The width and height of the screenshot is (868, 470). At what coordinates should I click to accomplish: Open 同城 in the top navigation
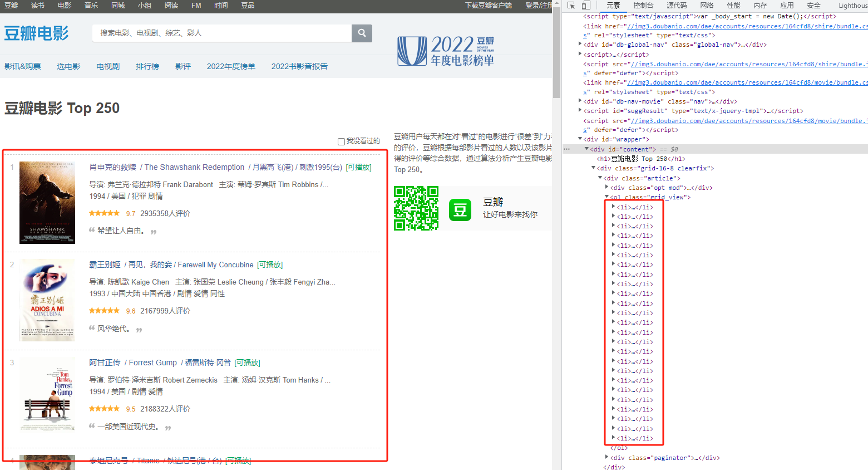[118, 6]
